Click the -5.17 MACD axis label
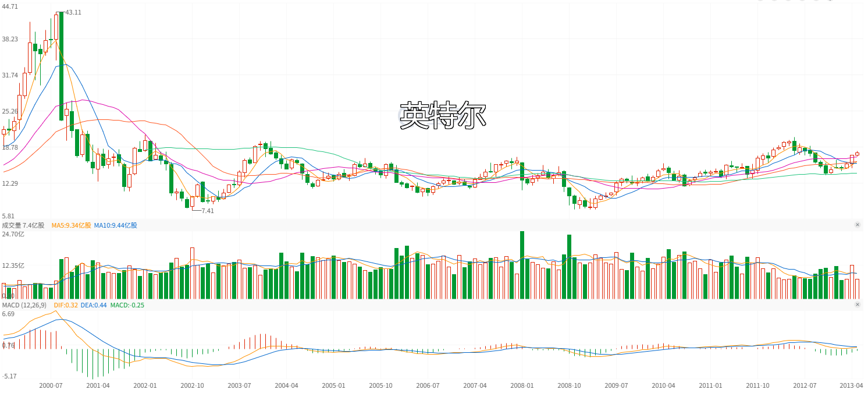The height and width of the screenshot is (393, 868). 9,377
